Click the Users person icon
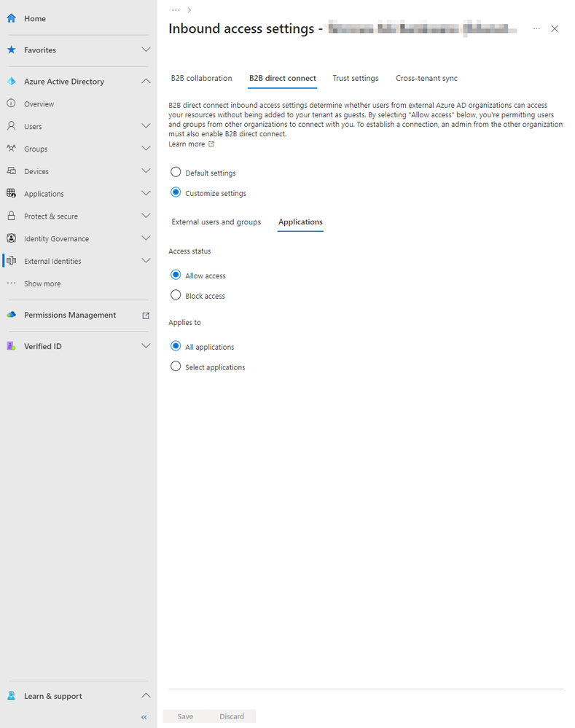Screen dimensions: 575x728 click(12, 126)
